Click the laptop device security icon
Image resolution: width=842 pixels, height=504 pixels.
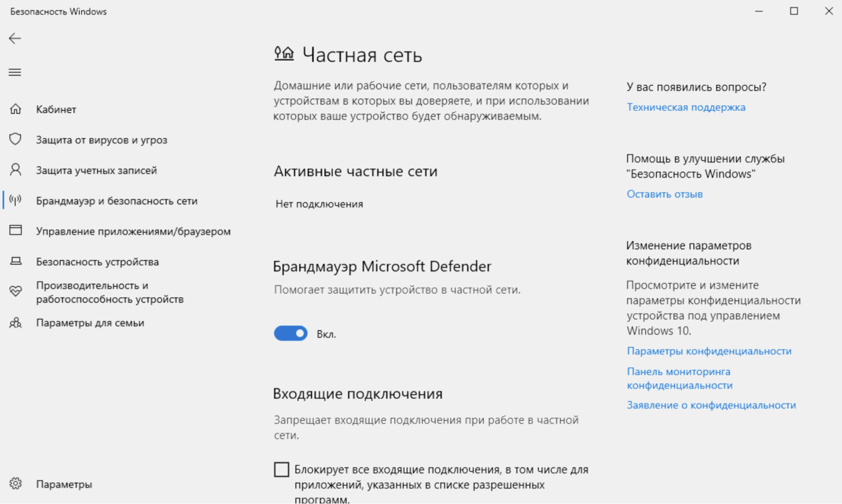(x=15, y=261)
